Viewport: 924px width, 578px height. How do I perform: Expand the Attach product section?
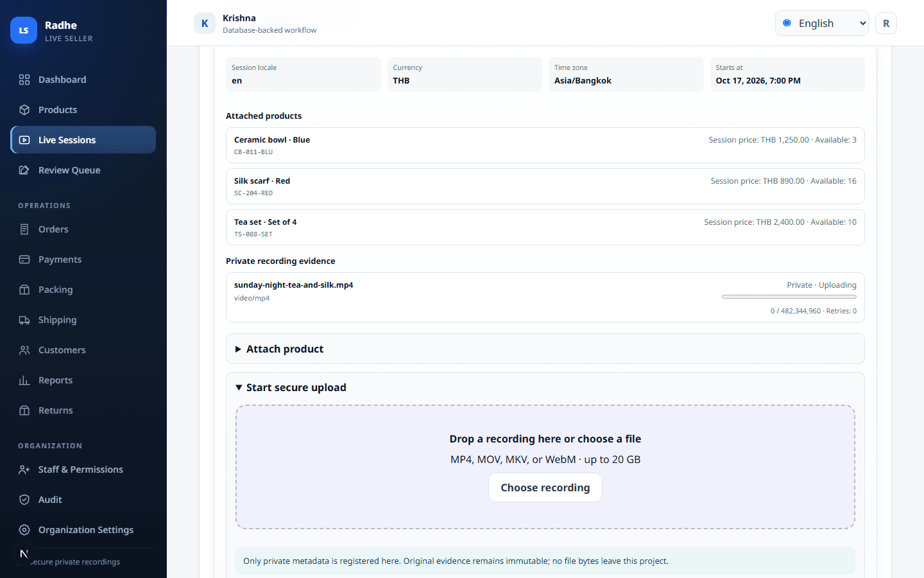[x=545, y=349]
